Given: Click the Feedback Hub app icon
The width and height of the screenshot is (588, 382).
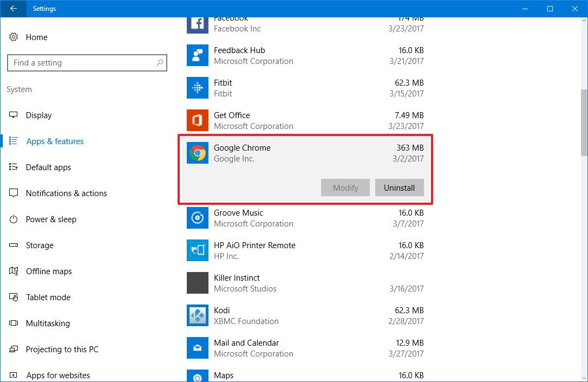Looking at the screenshot, I should (x=197, y=55).
